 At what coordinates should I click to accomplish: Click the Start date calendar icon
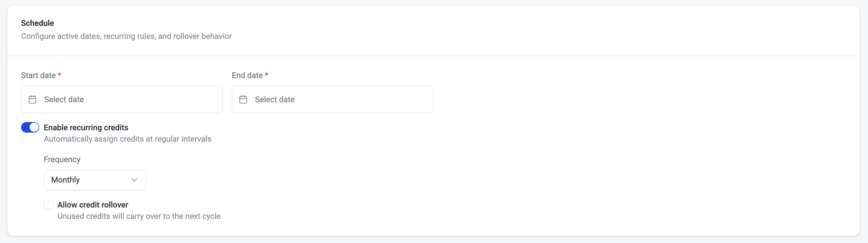click(x=32, y=99)
